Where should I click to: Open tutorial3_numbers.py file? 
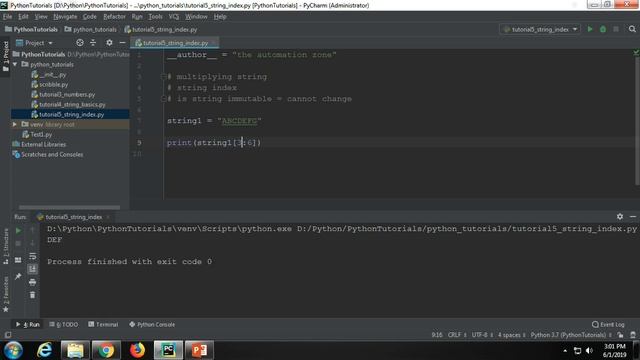[67, 94]
